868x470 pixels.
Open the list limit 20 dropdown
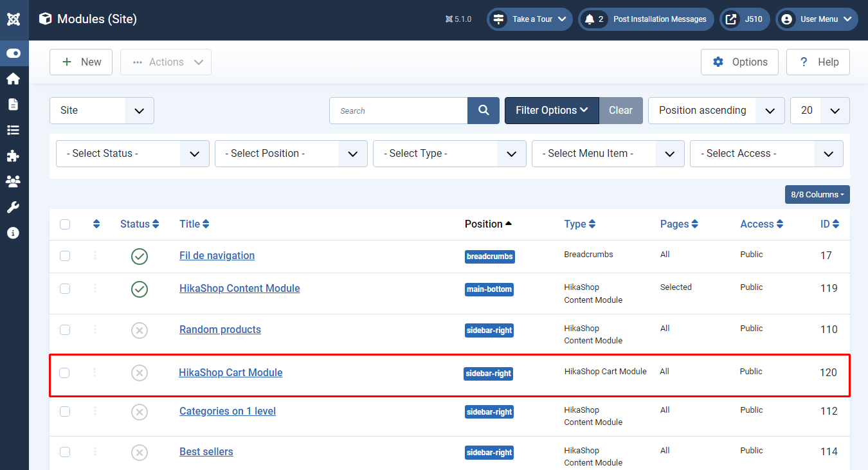pos(820,111)
